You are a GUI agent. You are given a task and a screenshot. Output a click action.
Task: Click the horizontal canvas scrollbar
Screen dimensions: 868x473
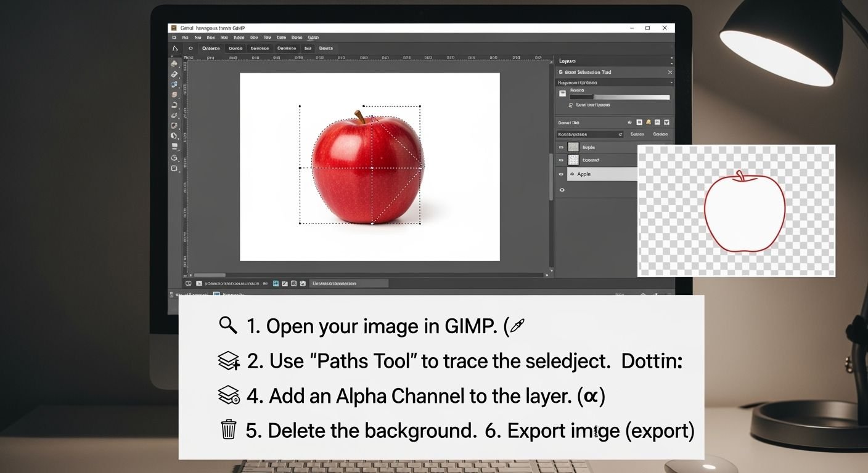click(x=210, y=275)
